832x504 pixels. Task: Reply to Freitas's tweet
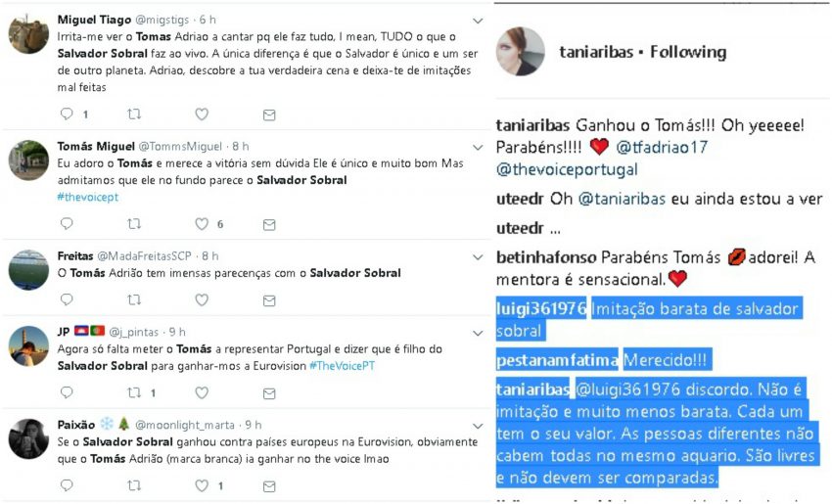67,299
